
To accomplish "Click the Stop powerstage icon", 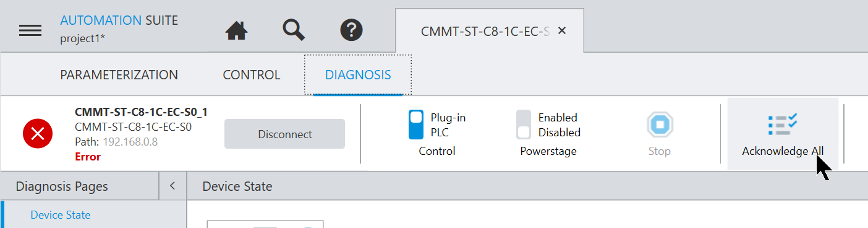I will 660,125.
